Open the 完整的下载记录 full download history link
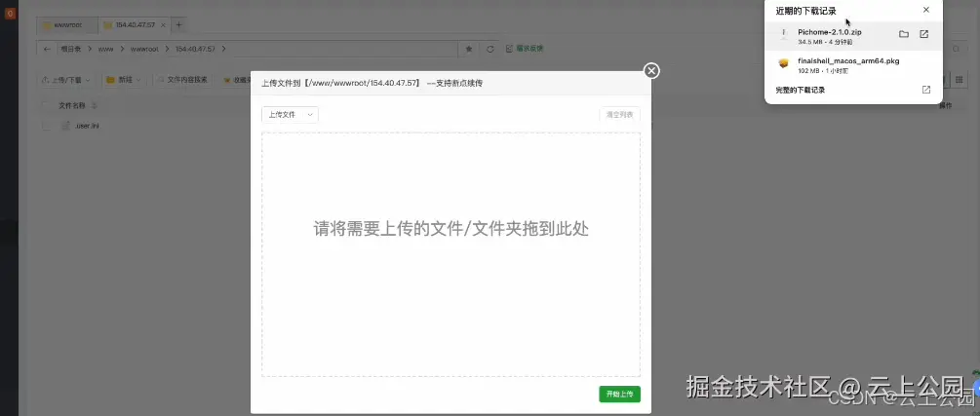The height and width of the screenshot is (416, 980). tap(800, 90)
